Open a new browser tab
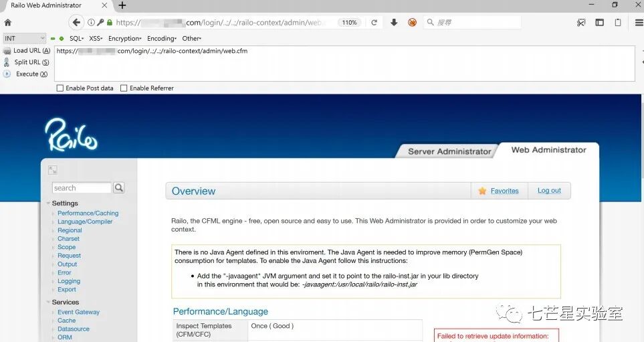The height and width of the screenshot is (342, 644). 122,5
